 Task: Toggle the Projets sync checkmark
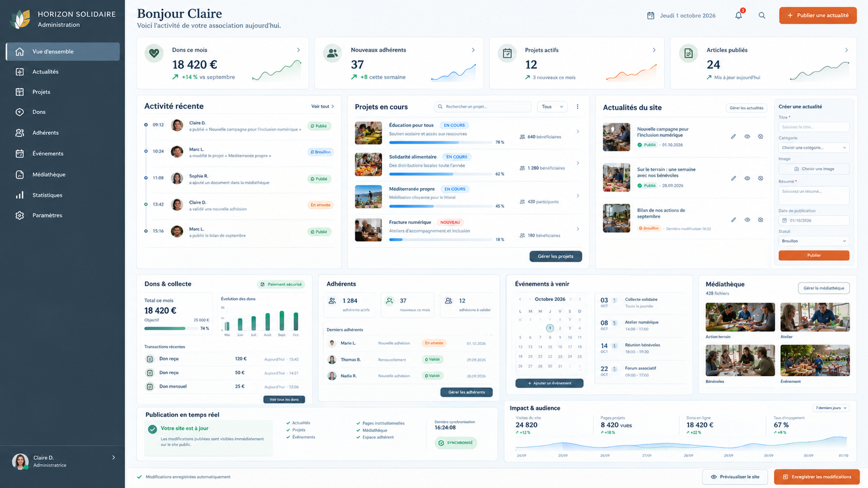tap(288, 430)
